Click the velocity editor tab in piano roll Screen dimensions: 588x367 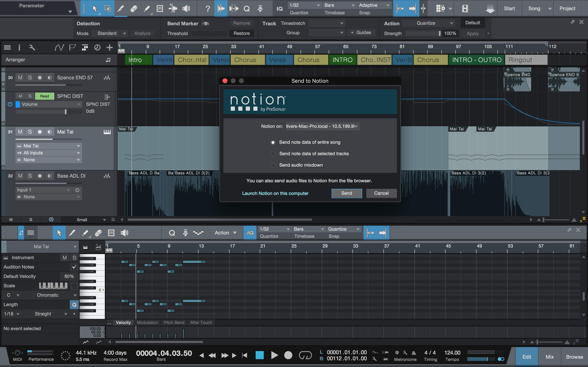coord(123,322)
